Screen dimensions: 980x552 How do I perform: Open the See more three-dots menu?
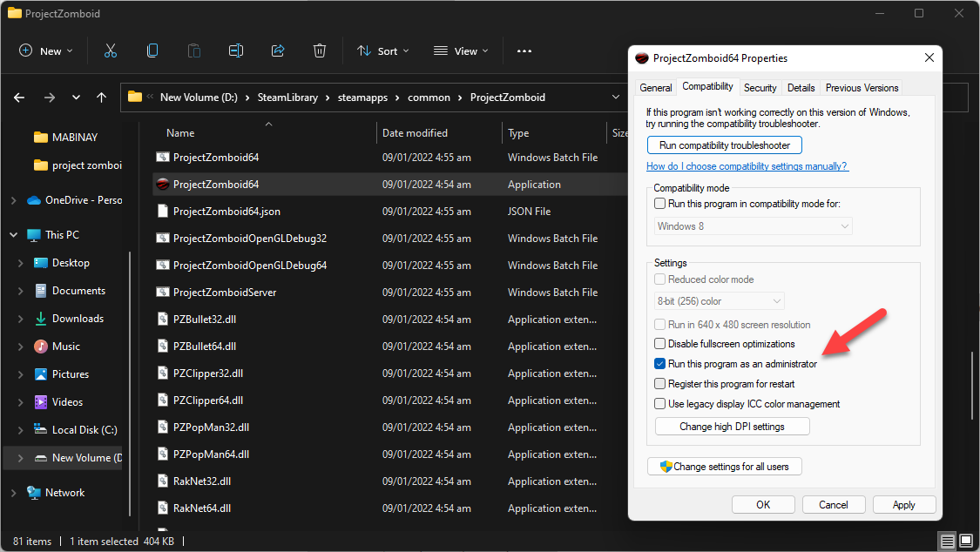[x=524, y=51]
